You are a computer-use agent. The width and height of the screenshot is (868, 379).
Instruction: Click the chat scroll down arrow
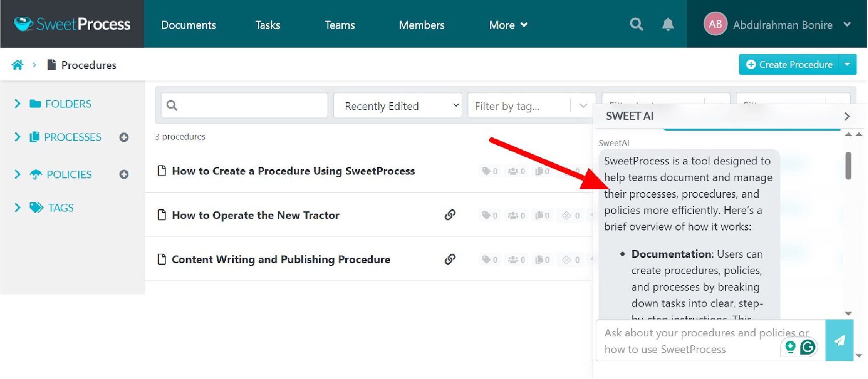coord(848,313)
